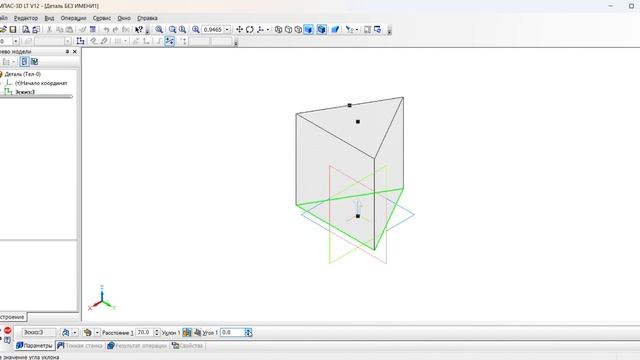Screen dimensions: 640x360
Task: Switch to the Результат операции tab
Action: pyautogui.click(x=137, y=346)
